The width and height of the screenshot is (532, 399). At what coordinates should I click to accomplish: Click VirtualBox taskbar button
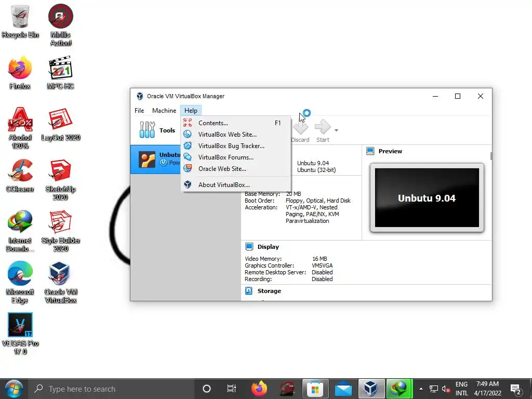[371, 389]
